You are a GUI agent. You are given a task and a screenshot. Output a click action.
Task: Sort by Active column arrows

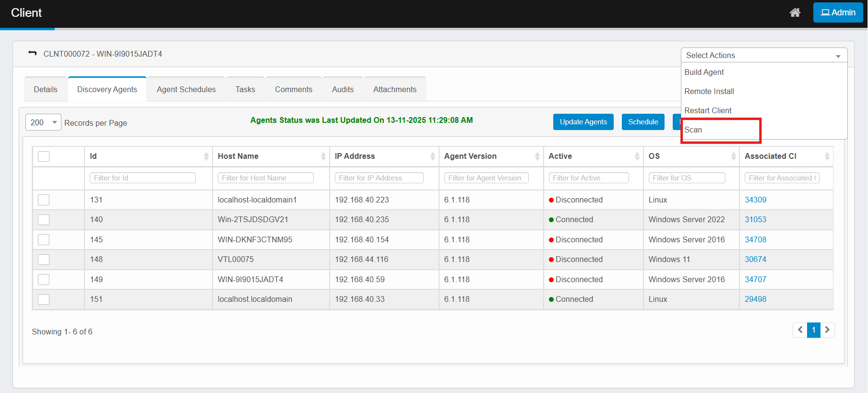pos(637,156)
